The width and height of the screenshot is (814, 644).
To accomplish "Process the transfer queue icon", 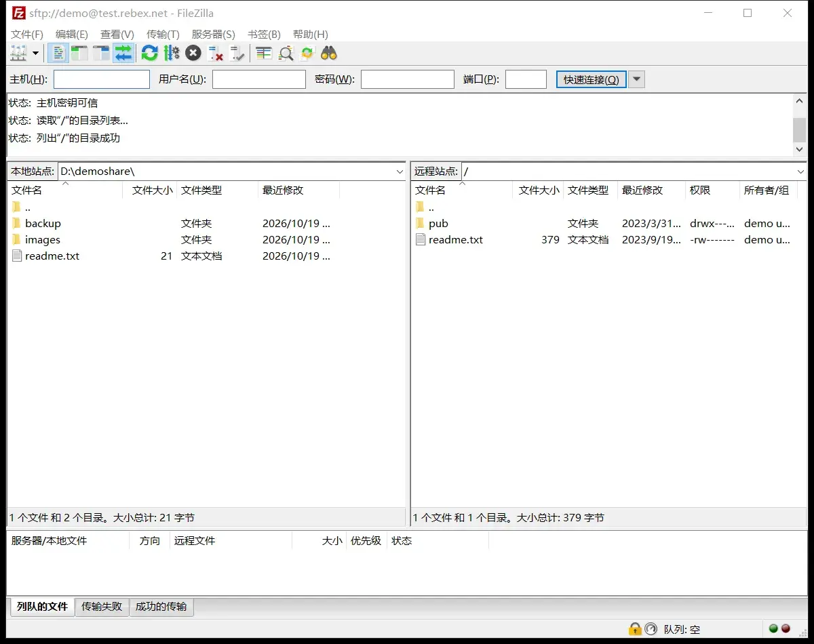I will [x=172, y=53].
